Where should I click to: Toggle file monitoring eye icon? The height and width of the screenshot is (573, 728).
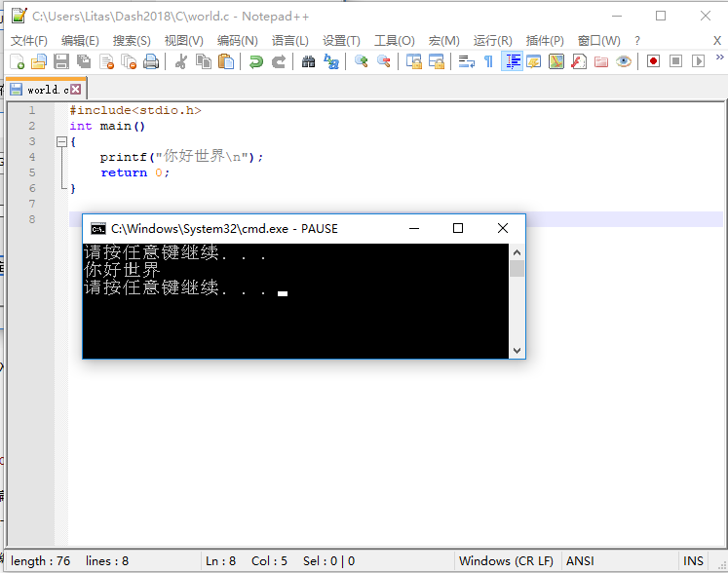coord(624,61)
